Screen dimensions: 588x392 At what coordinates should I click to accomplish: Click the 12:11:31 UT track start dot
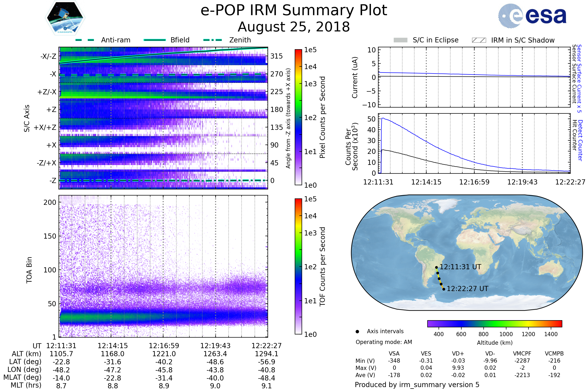(436, 268)
